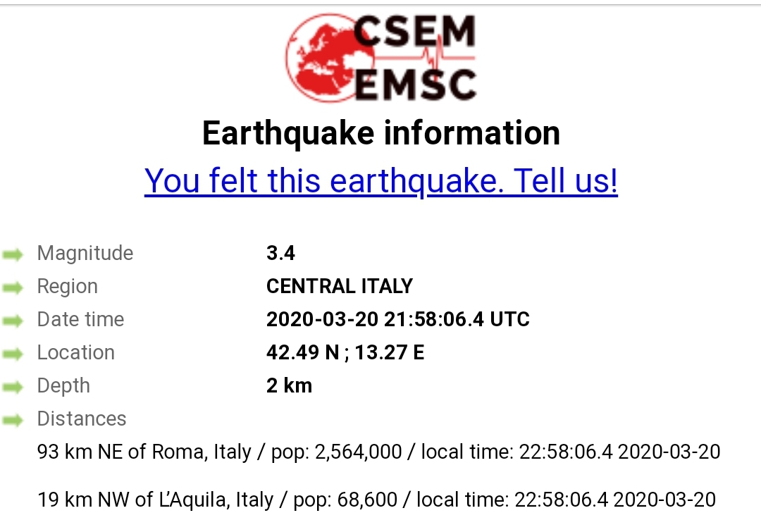Click the UTC date time value
Screen dimensions: 761x532
click(397, 319)
